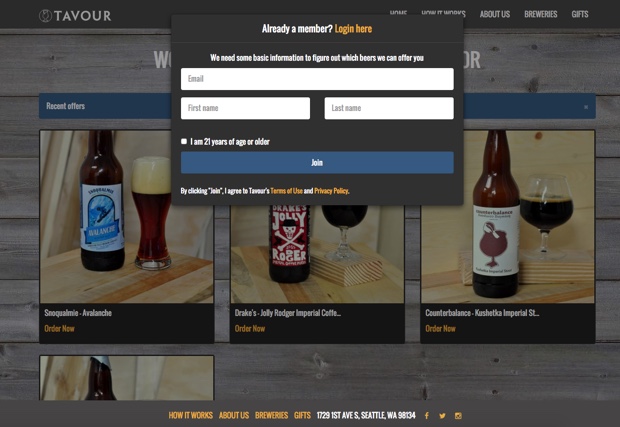Screen dimensions: 620x427
Task: Open the Tavour Facebook page icon
Action: tap(427, 416)
